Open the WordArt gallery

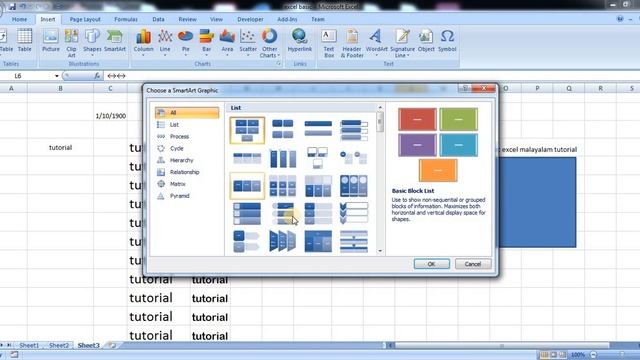coord(376,42)
